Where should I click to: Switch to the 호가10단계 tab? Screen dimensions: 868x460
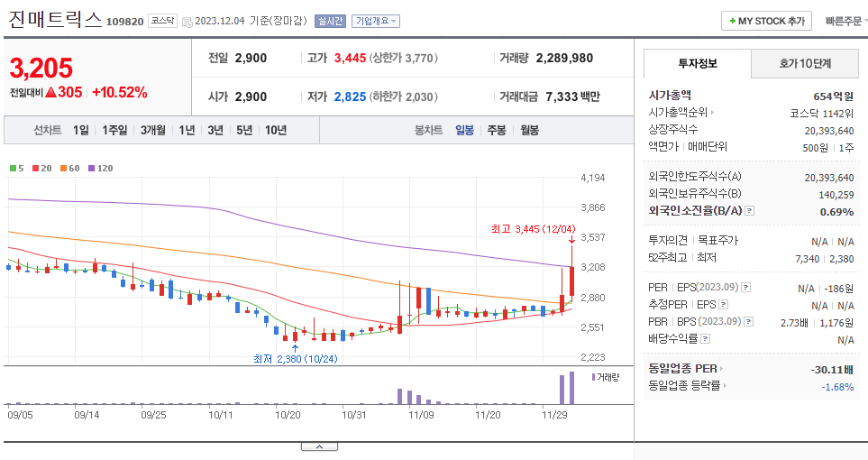coord(805,63)
